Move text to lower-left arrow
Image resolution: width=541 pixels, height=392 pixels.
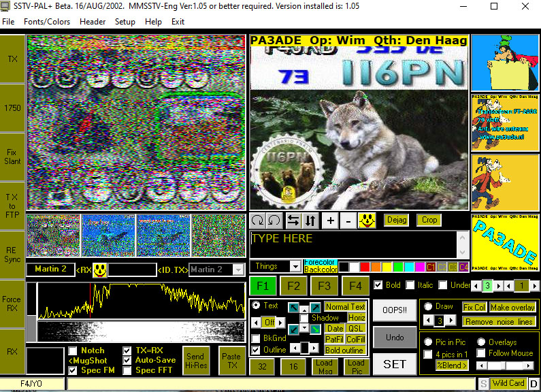293,329
